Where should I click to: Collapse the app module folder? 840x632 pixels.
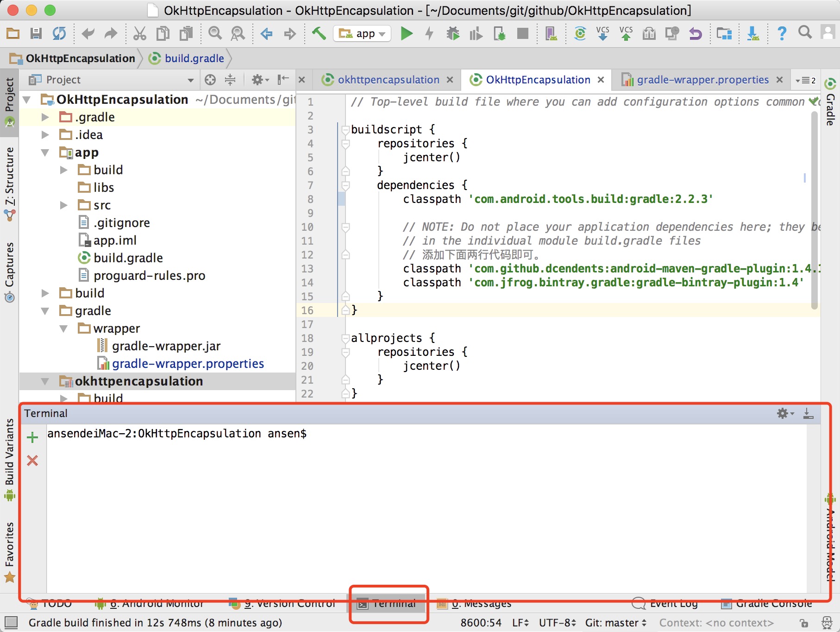pyautogui.click(x=45, y=152)
